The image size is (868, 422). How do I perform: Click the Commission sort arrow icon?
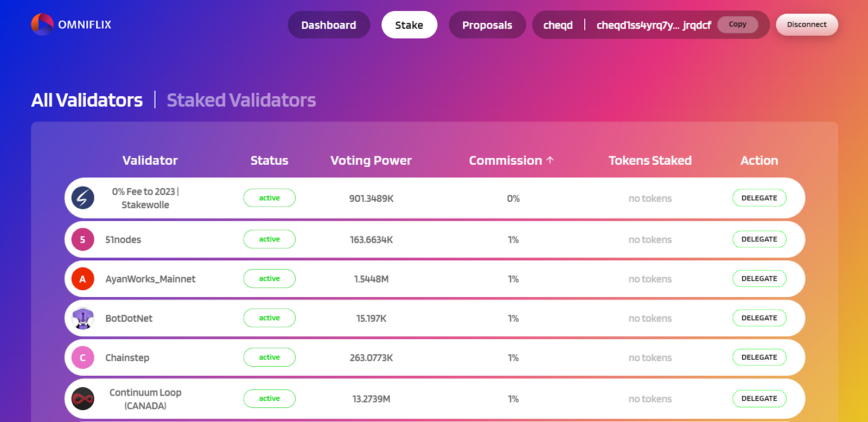(550, 160)
